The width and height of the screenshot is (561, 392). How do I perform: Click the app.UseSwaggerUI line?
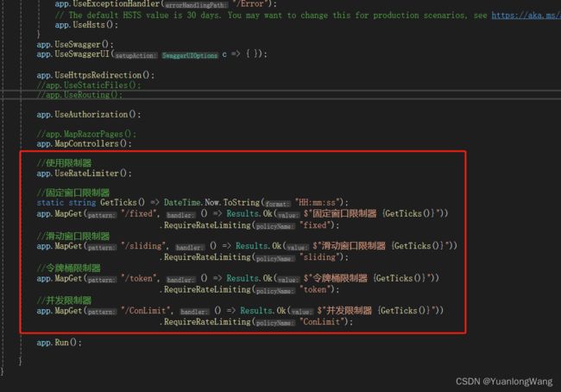pos(152,54)
